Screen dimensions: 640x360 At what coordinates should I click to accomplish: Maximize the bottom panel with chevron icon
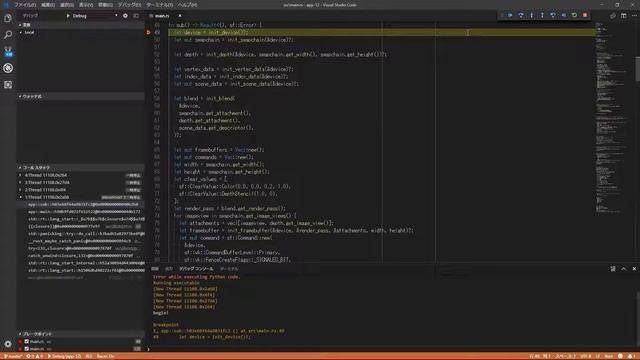(623, 269)
